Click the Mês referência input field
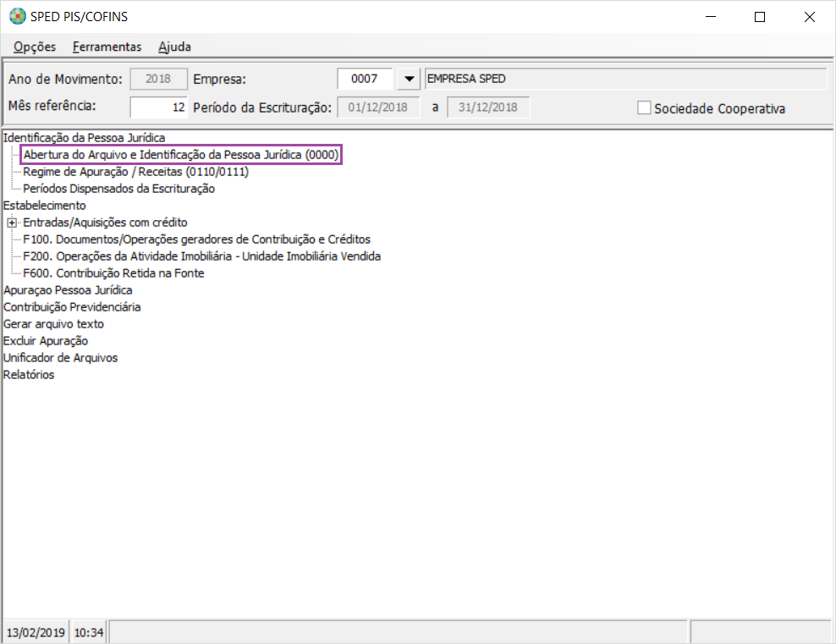 coord(158,107)
